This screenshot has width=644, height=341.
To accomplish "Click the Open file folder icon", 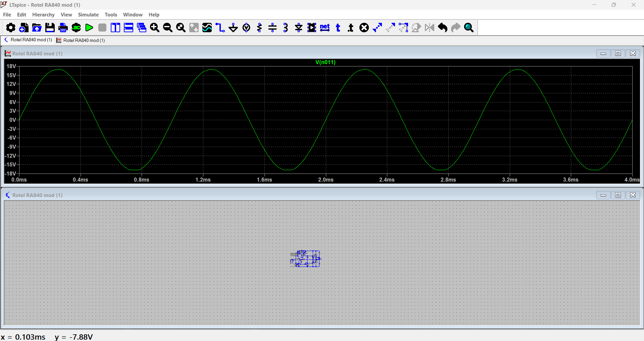I will (x=37, y=28).
